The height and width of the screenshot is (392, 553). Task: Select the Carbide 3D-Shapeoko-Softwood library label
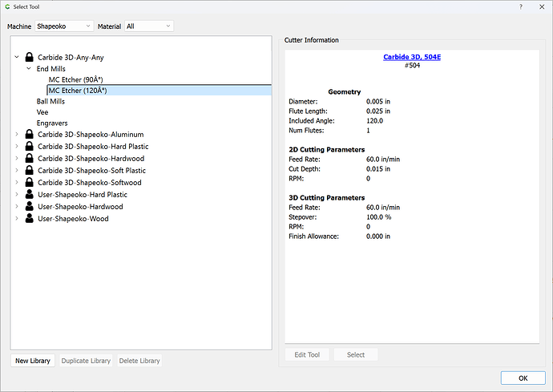click(90, 183)
